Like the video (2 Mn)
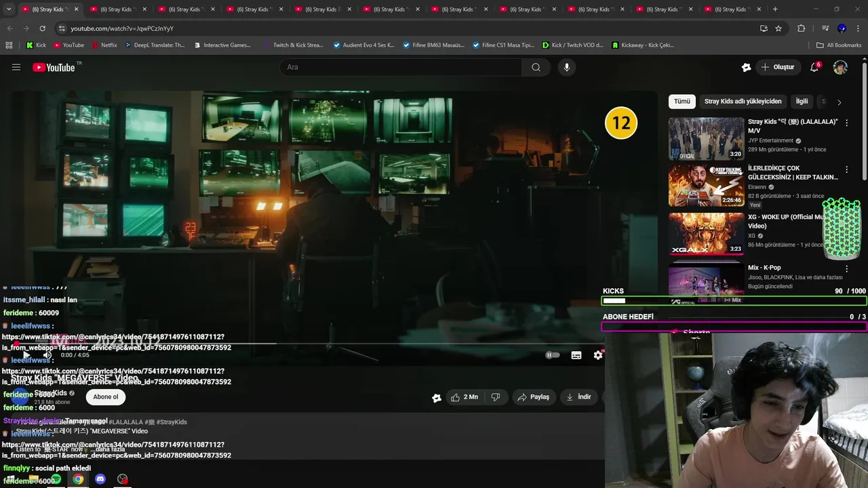868x488 pixels. (x=465, y=397)
